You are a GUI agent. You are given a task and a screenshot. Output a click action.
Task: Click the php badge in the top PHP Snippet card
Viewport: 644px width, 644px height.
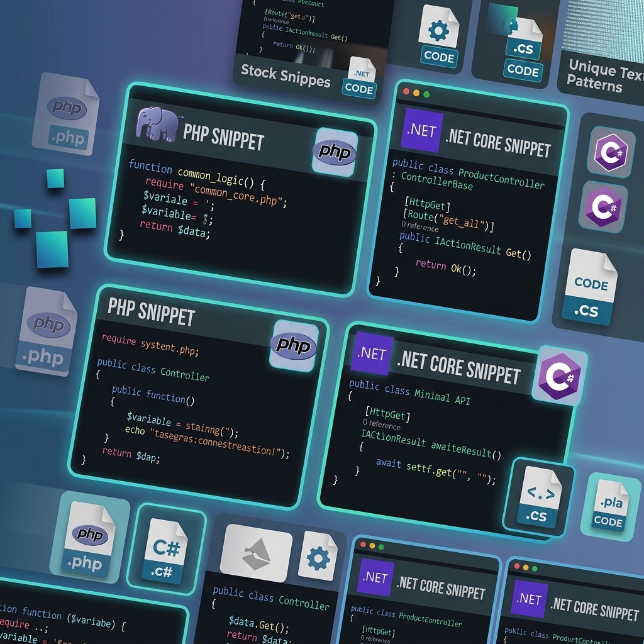[335, 152]
